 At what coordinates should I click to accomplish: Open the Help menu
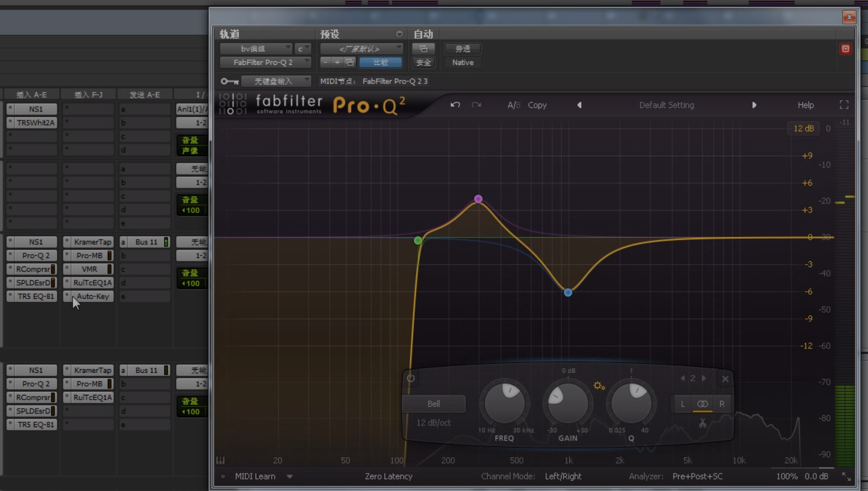[x=805, y=105]
